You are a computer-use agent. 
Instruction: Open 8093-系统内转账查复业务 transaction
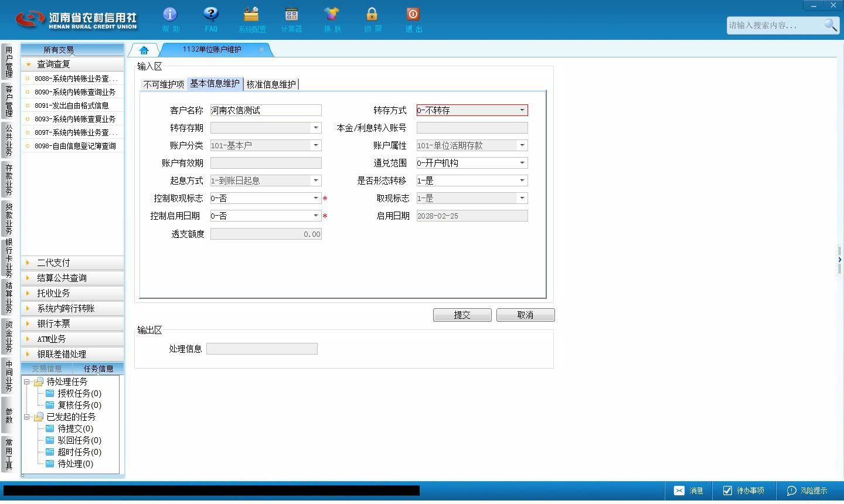(x=73, y=119)
